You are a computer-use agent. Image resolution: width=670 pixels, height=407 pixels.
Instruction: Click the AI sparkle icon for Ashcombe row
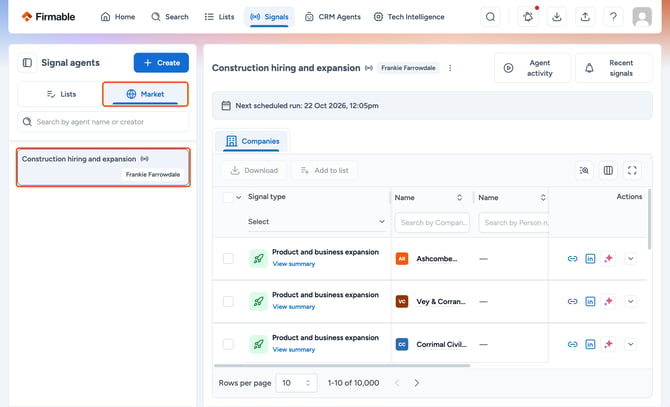click(608, 258)
